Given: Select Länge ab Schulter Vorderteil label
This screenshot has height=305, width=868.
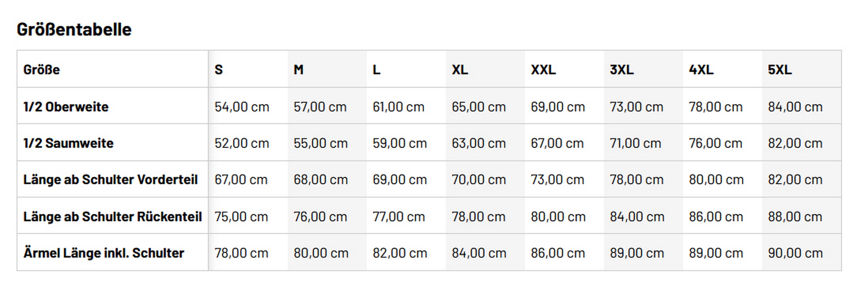Looking at the screenshot, I should pyautogui.click(x=110, y=179).
